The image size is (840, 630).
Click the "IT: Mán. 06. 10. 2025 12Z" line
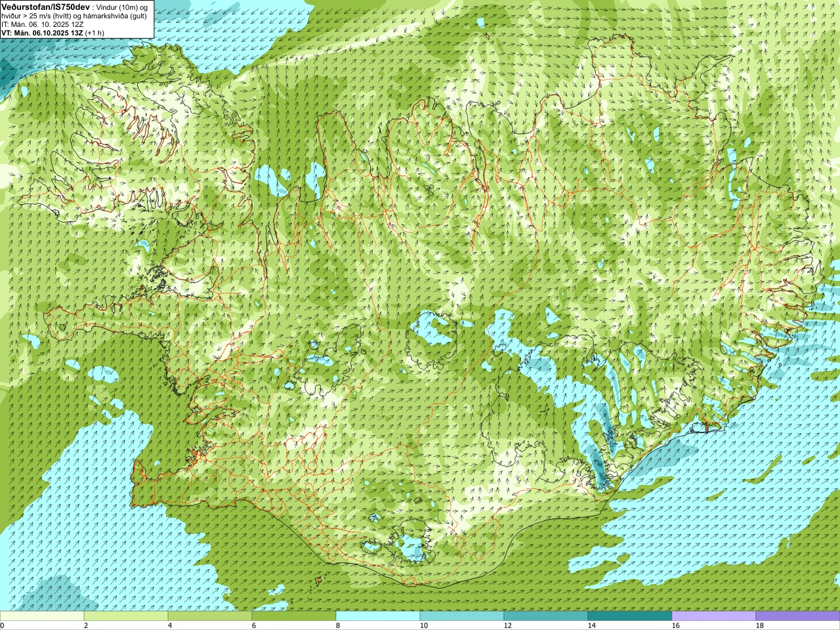pos(42,24)
